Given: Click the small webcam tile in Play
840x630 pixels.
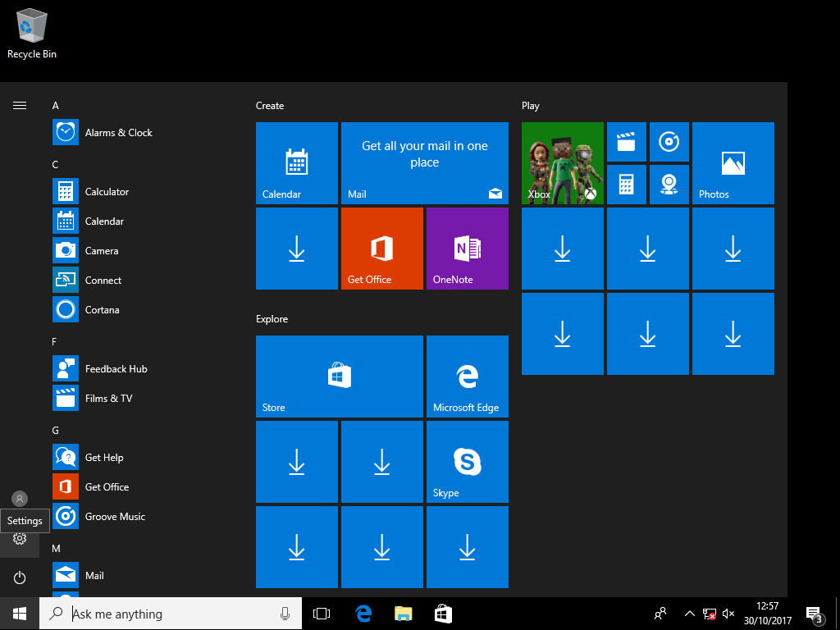Looking at the screenshot, I should click(x=669, y=185).
